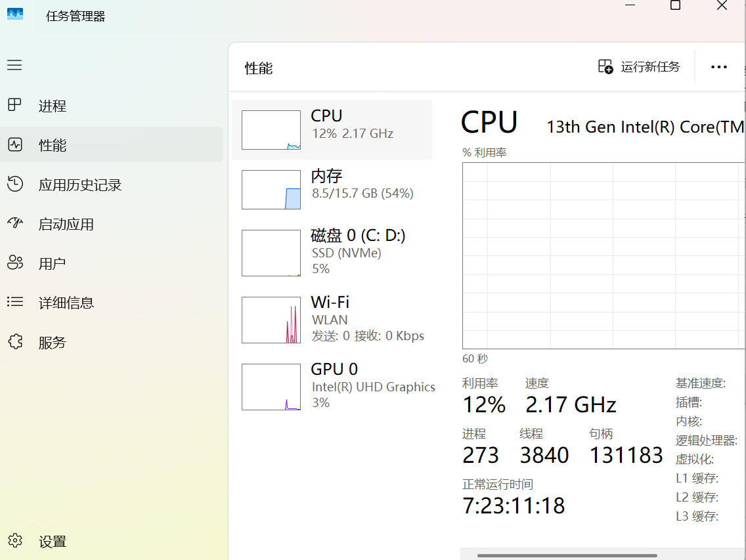Click the 用户 people icon
The image size is (746, 560).
point(14,262)
